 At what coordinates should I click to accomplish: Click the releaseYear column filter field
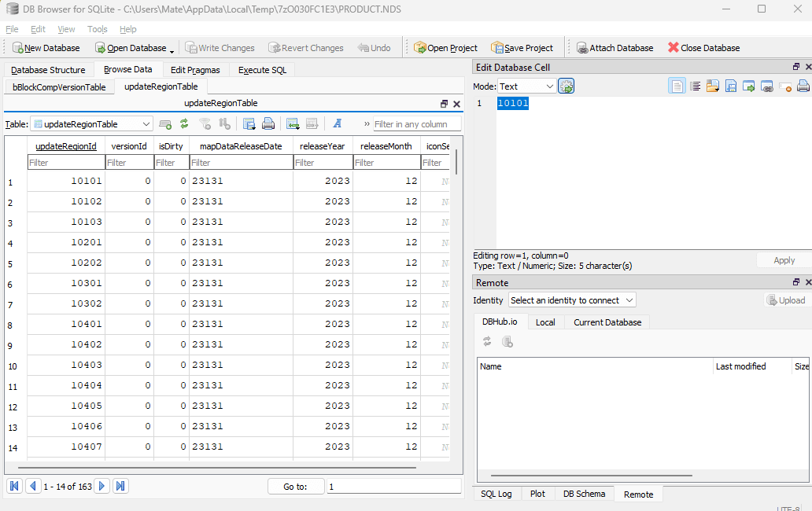pyautogui.click(x=323, y=163)
